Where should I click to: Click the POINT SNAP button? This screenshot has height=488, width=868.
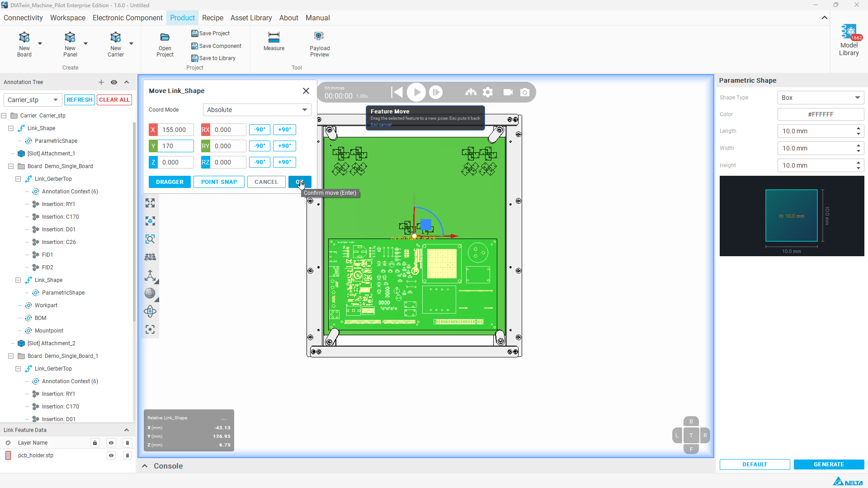tap(219, 182)
